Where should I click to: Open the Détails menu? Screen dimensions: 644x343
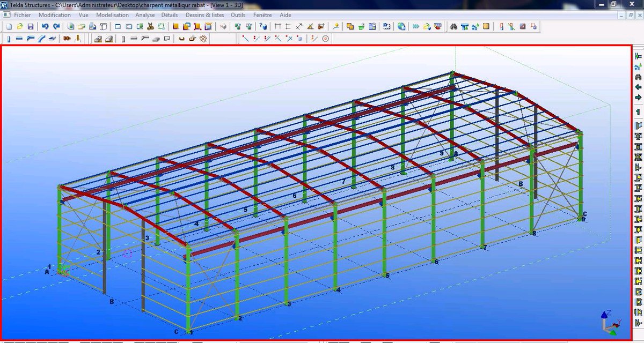[170, 15]
